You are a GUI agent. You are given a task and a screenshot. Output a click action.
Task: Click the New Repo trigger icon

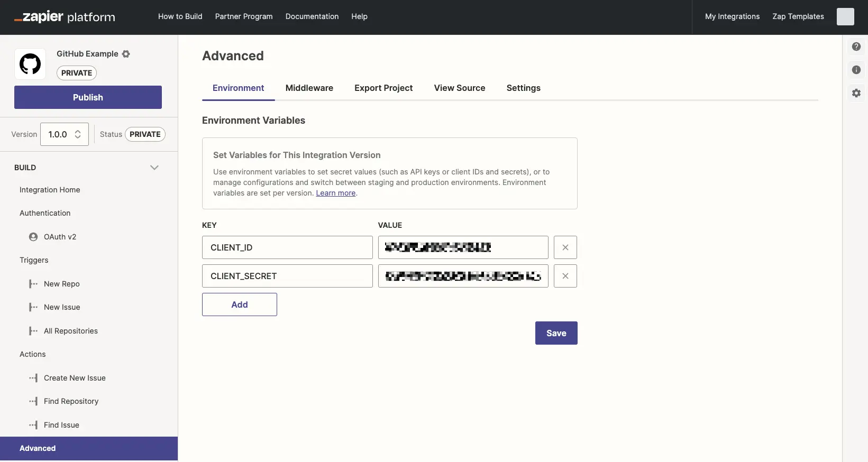point(33,284)
